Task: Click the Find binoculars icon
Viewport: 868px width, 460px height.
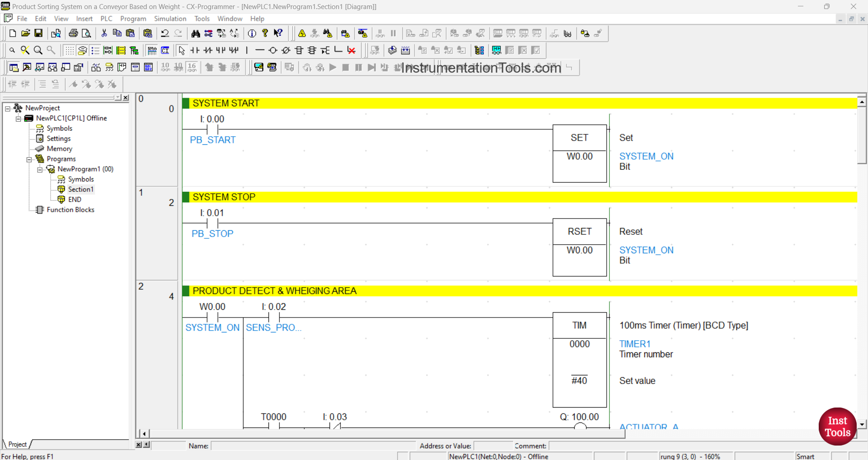Action: click(195, 33)
